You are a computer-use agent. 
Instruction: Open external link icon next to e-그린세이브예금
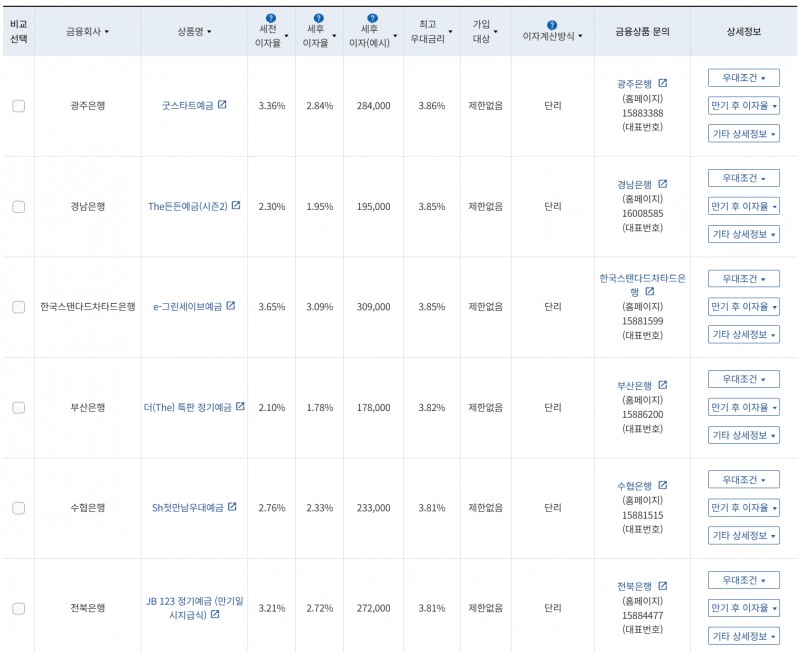[x=231, y=306]
